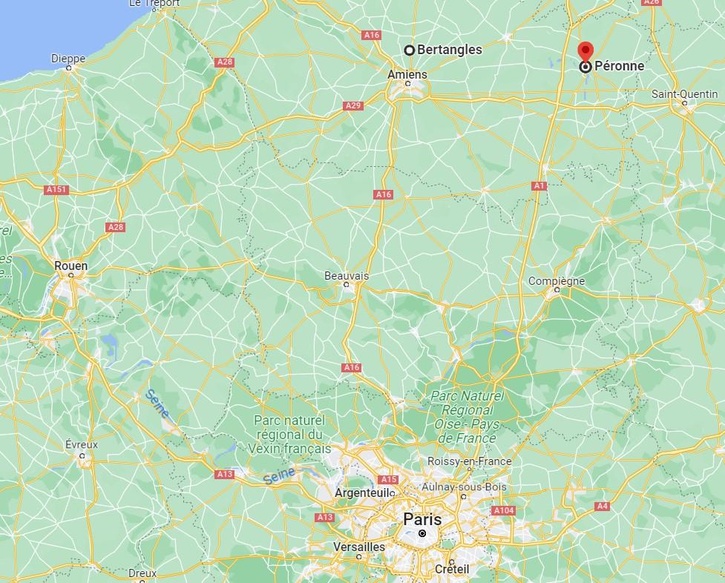This screenshot has height=583, width=725.
Task: Click the A104 highway shield east of Paris
Action: [504, 510]
